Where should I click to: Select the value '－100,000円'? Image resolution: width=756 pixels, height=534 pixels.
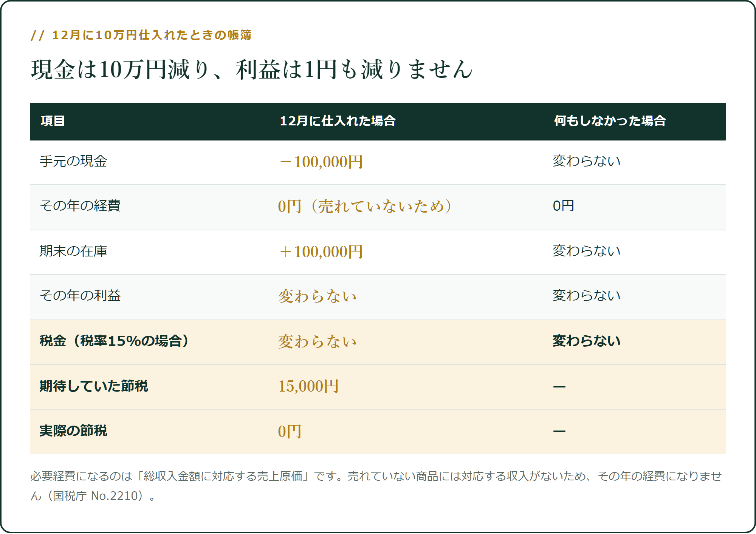[321, 162]
